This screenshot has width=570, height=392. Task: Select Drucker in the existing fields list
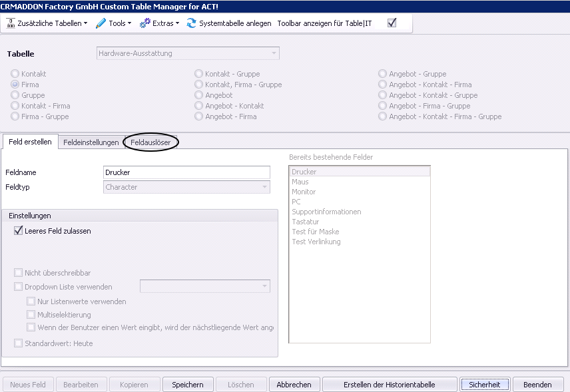coord(360,172)
